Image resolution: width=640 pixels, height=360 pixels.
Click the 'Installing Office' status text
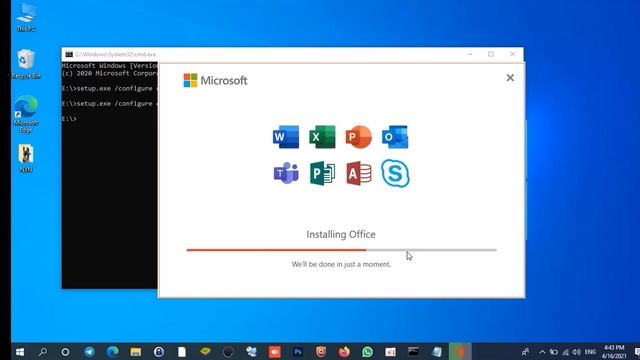(x=341, y=234)
